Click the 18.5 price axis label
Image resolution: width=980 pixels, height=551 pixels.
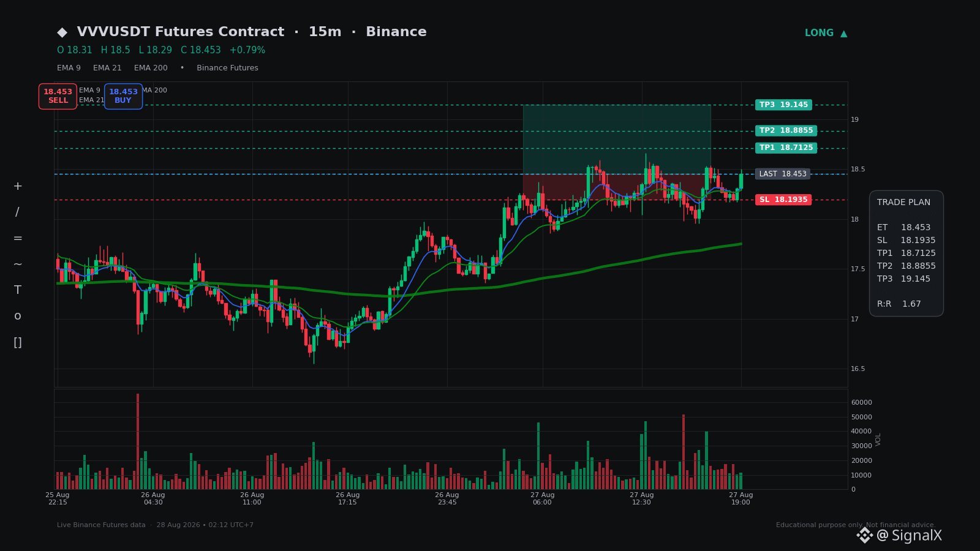pyautogui.click(x=858, y=170)
